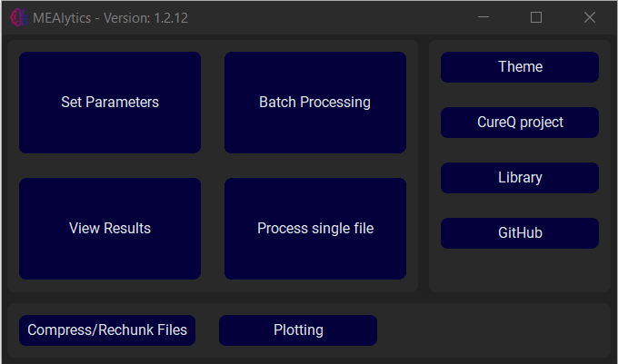This screenshot has width=618, height=364.
Task: Click the gap between Set Parameters and Batch Processing
Action: point(213,103)
